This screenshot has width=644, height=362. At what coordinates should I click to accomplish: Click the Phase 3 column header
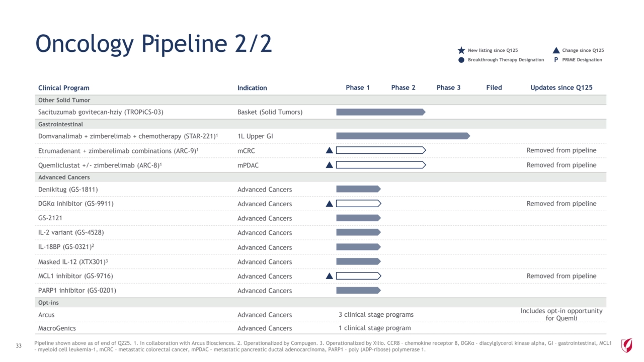pyautogui.click(x=449, y=87)
